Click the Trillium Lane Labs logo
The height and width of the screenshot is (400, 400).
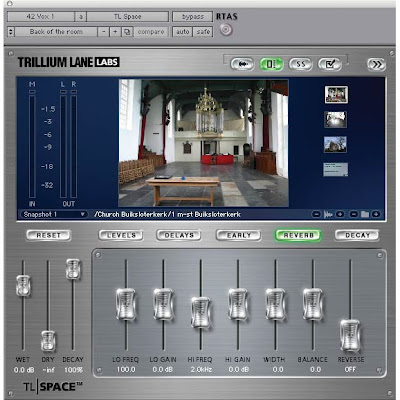coord(68,62)
